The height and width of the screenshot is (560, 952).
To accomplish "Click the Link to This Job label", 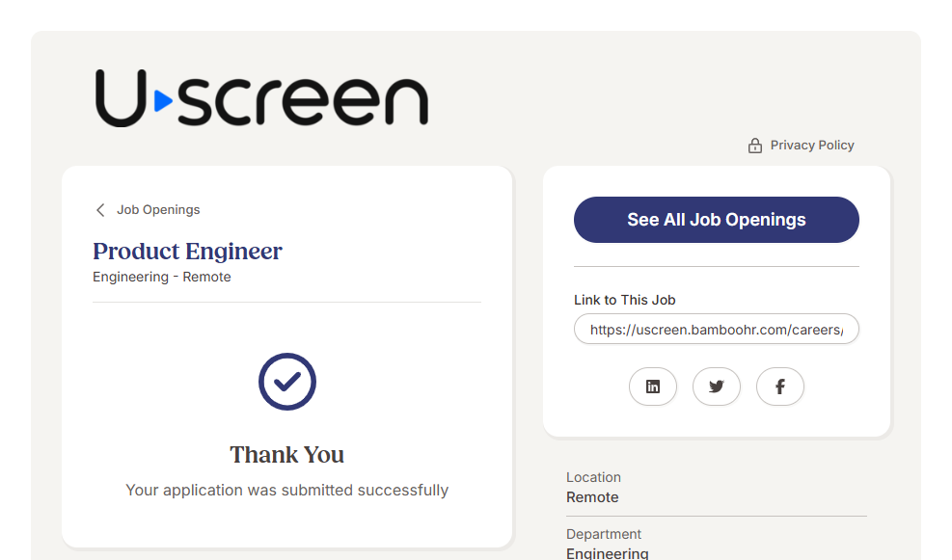I will point(625,300).
